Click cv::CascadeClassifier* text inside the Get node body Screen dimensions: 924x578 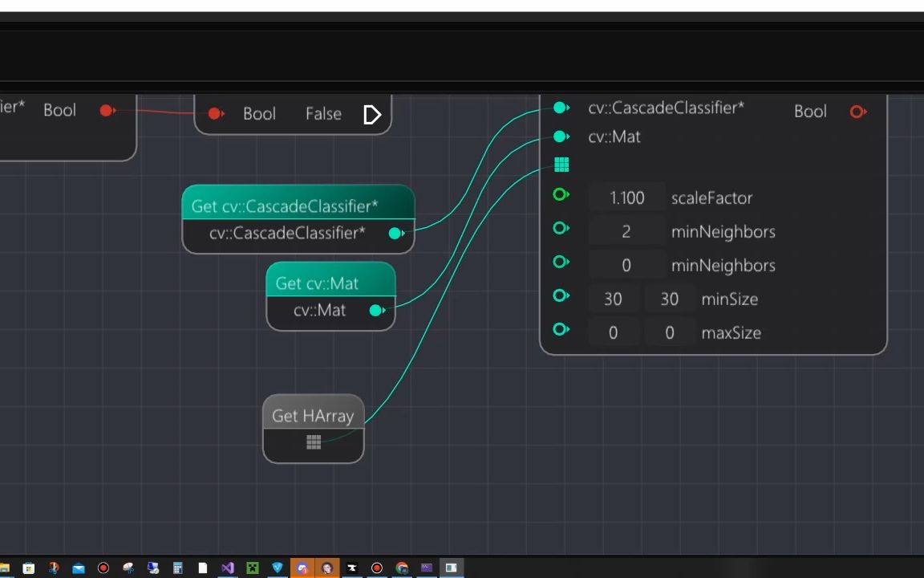tap(287, 233)
